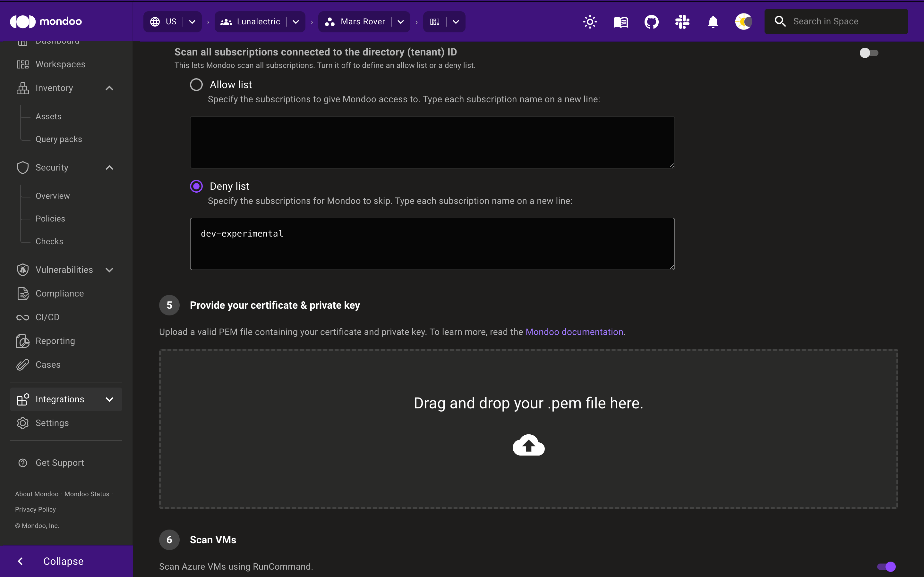Expand the Lunalectric dropdown menu
This screenshot has width=924, height=577.
coord(297,21)
